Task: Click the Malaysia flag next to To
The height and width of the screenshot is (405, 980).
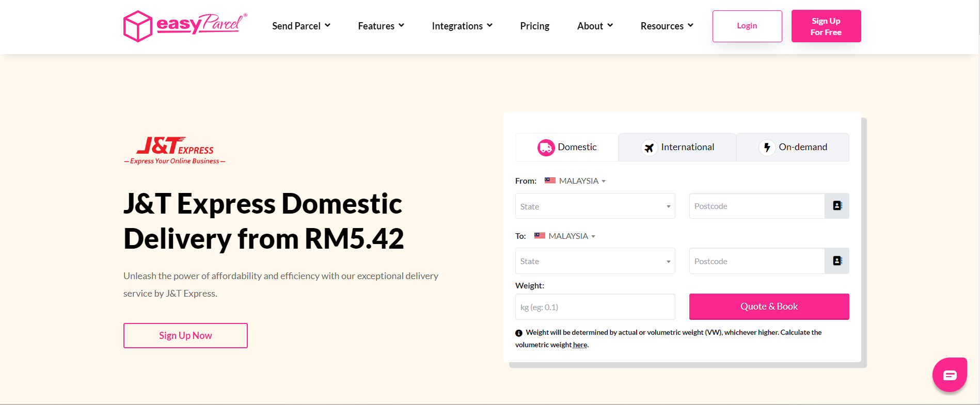Action: coord(540,236)
